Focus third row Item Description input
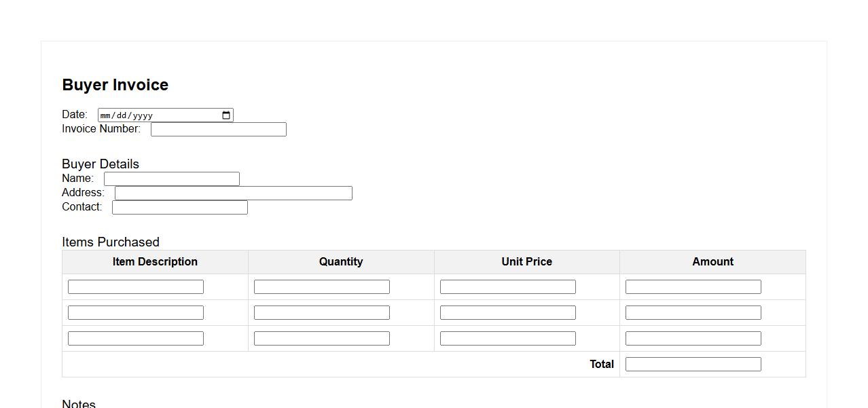This screenshot has width=868, height=408. click(x=135, y=339)
